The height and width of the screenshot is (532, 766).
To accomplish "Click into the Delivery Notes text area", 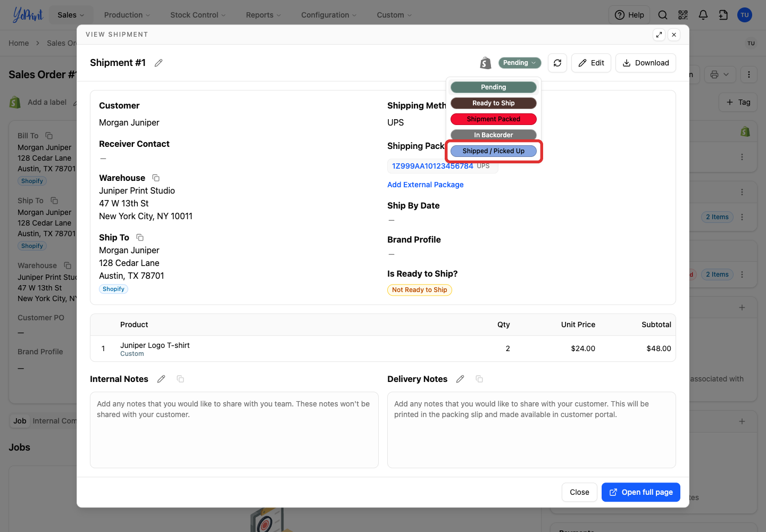I will pos(531,430).
